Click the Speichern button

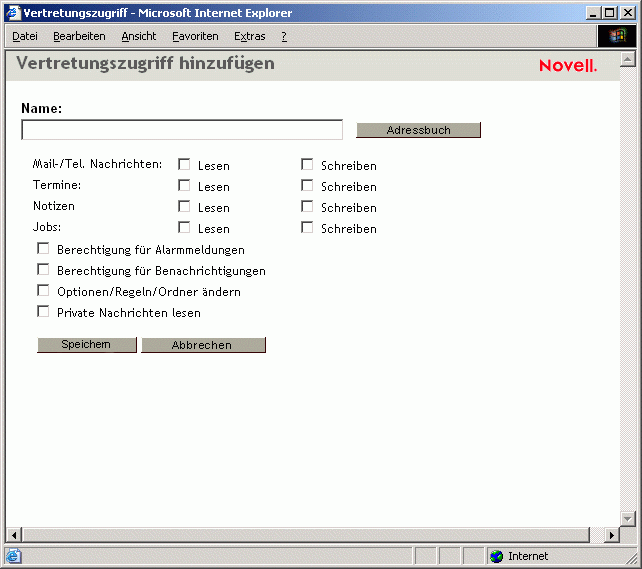(87, 345)
